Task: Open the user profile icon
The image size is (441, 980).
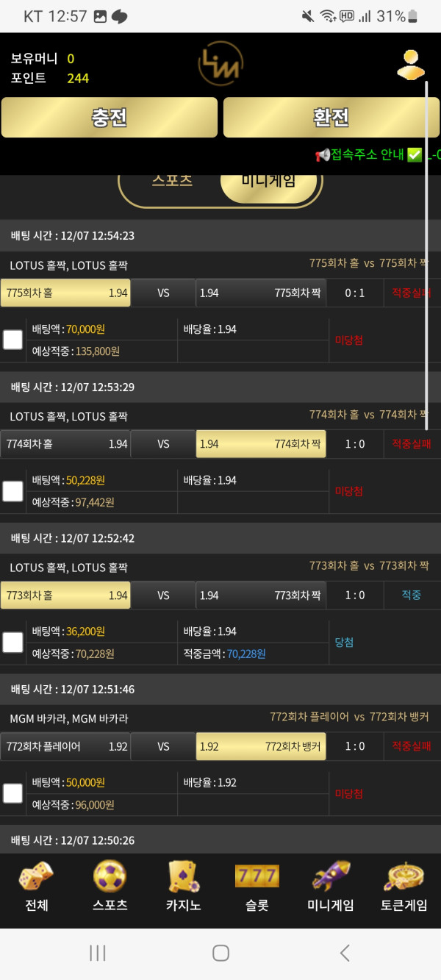Action: click(411, 64)
